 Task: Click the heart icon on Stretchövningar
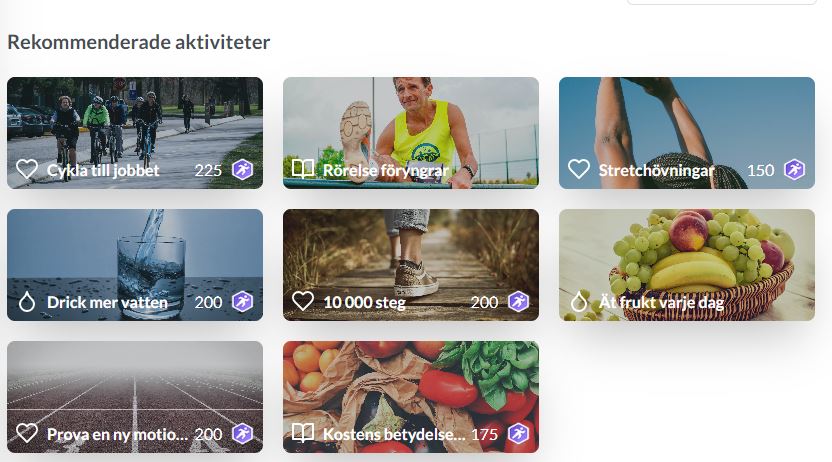click(579, 170)
